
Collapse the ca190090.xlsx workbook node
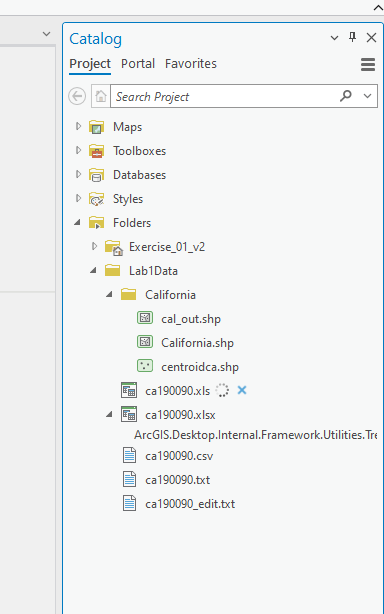tap(110, 414)
